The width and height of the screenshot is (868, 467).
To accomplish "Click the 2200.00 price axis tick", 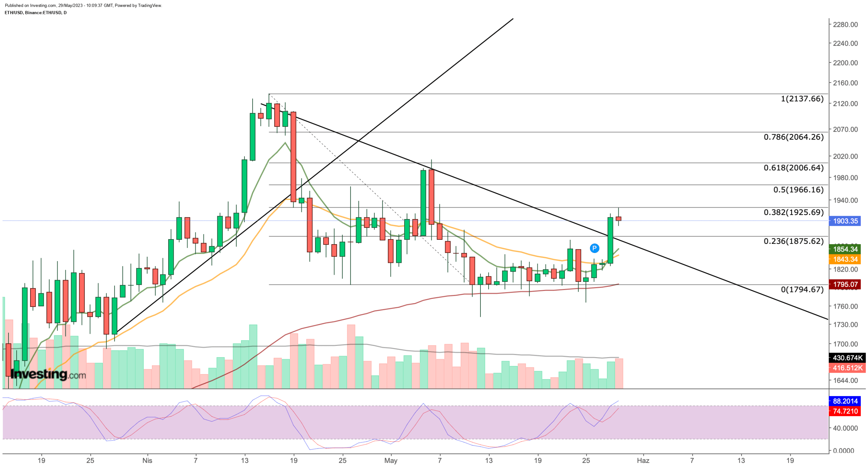I will 845,63.
